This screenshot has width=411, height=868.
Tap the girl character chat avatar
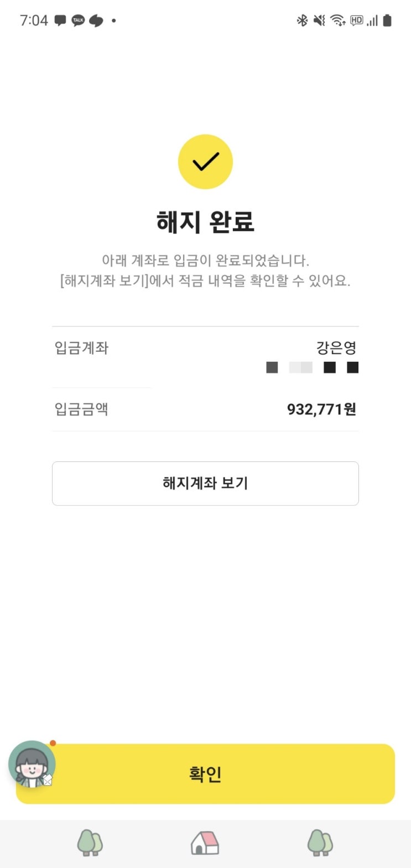pos(32,765)
